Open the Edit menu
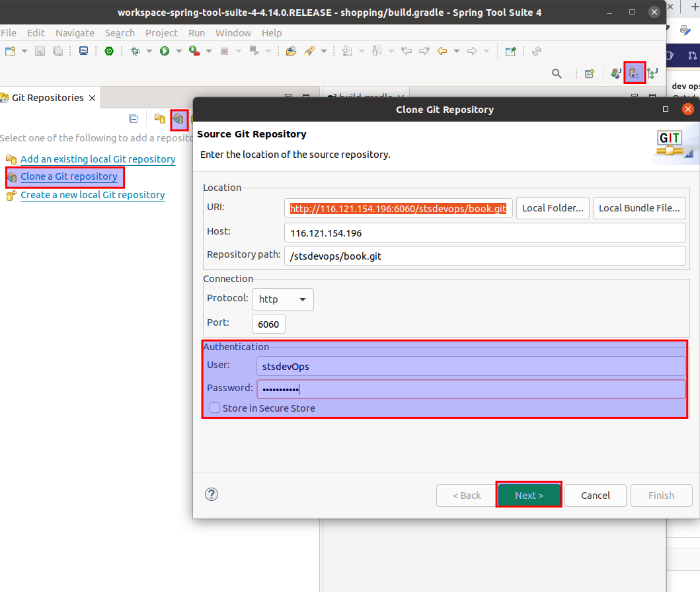700x592 pixels. point(36,33)
